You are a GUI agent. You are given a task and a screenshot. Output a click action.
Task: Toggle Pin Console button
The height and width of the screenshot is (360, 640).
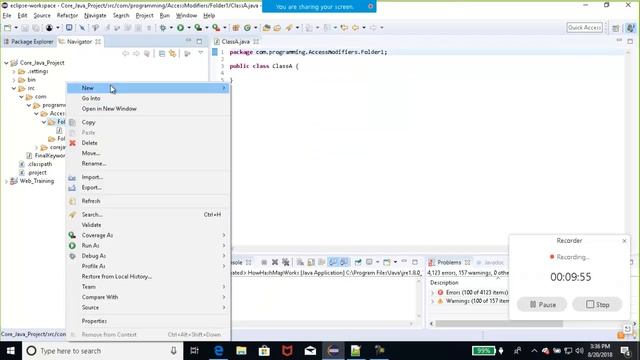[x=358, y=262]
